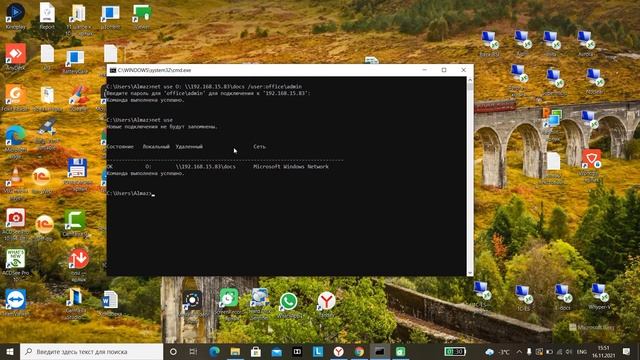The width and height of the screenshot is (640, 360).
Task: Open the Microsoft Edge desktop shortcut
Action: [x=16, y=136]
